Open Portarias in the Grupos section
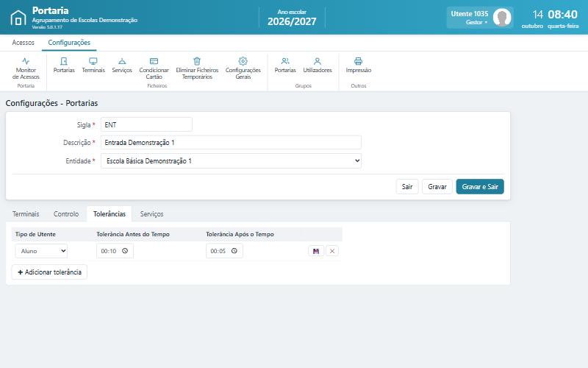Image resolution: width=588 pixels, height=368 pixels. (285, 66)
